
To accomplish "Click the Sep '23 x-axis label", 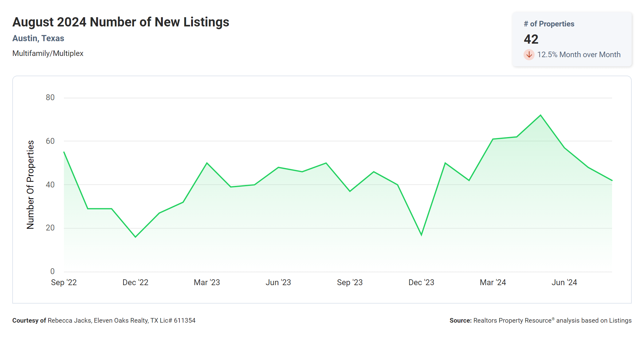I will [350, 282].
